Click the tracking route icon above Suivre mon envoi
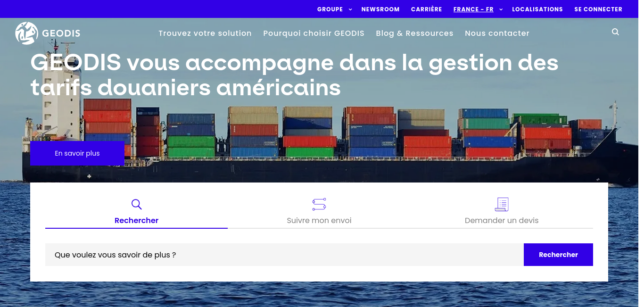 tap(319, 204)
